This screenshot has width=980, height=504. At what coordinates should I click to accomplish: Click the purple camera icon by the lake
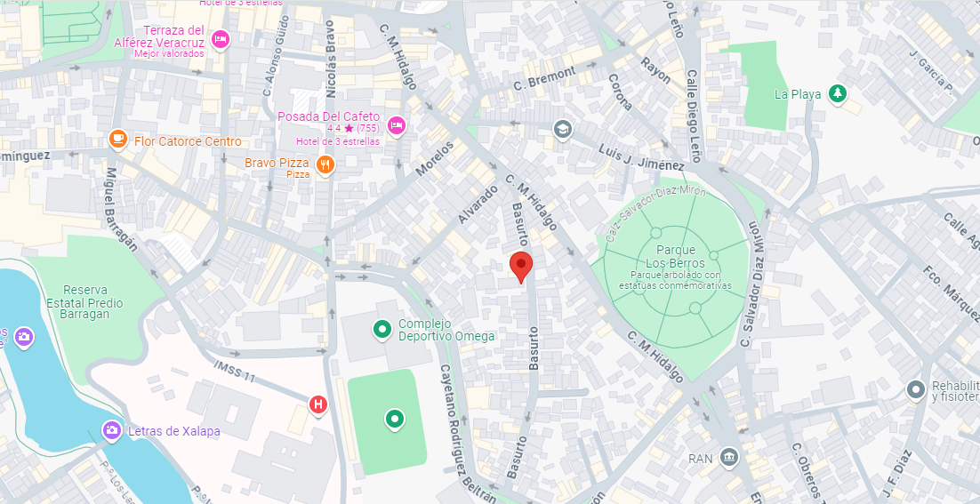pyautogui.click(x=24, y=337)
